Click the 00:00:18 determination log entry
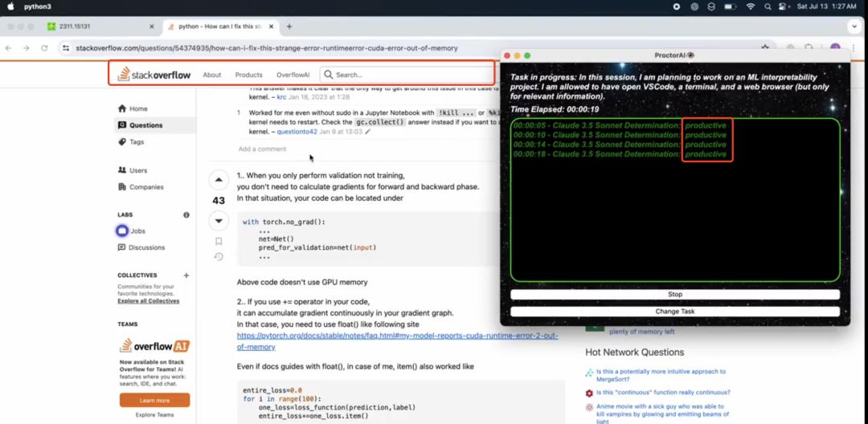This screenshot has height=424, width=868. pos(620,154)
